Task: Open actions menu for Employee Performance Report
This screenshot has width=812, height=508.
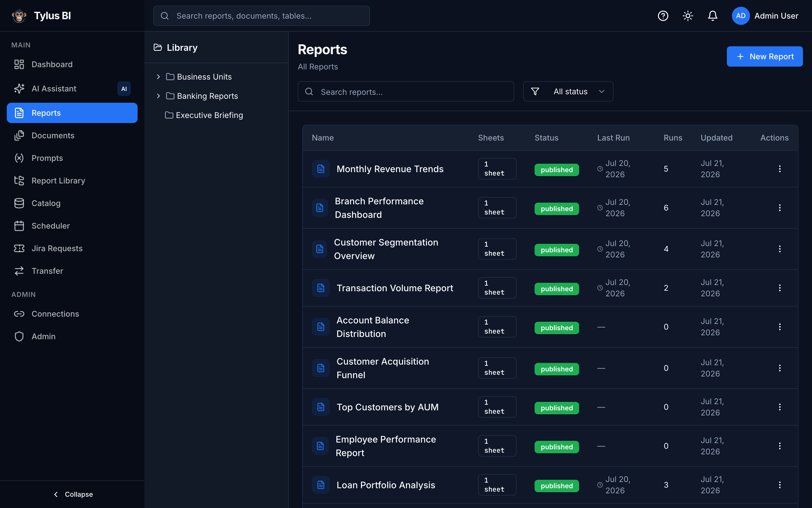Action: (780, 446)
